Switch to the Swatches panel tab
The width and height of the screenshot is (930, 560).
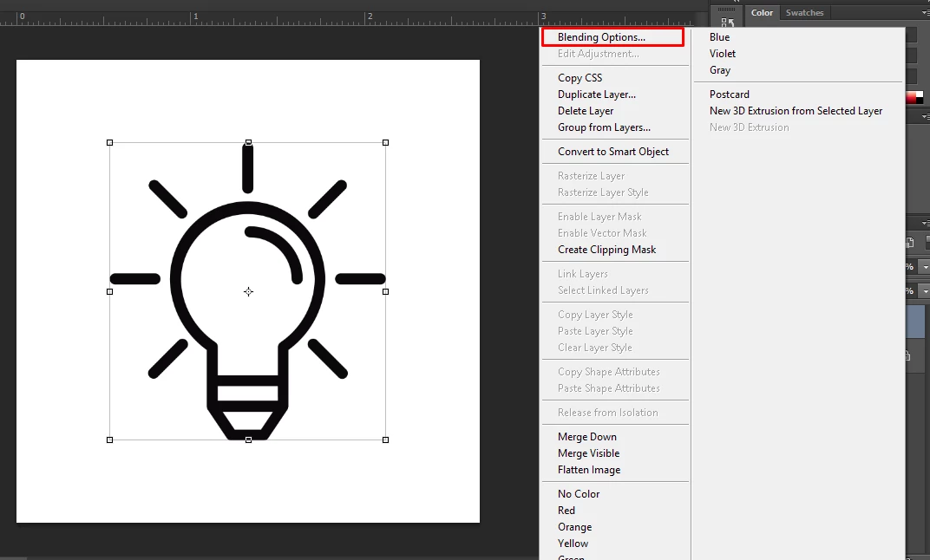point(804,12)
